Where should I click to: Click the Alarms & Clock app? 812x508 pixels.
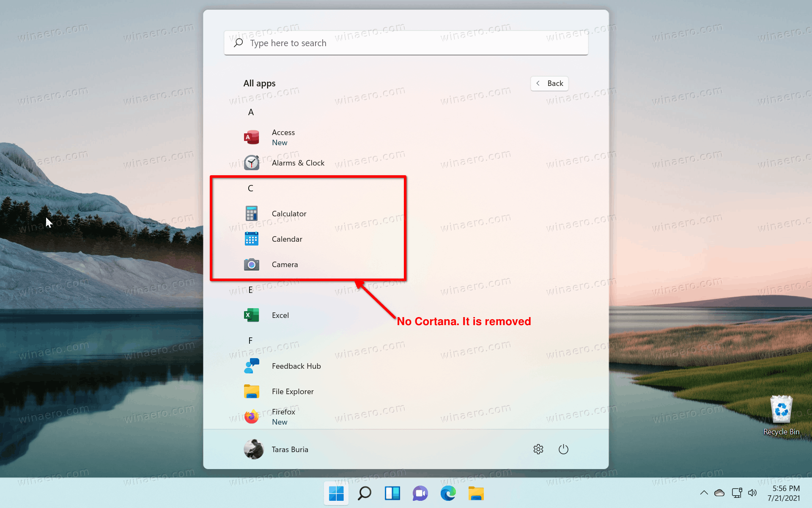[298, 163]
